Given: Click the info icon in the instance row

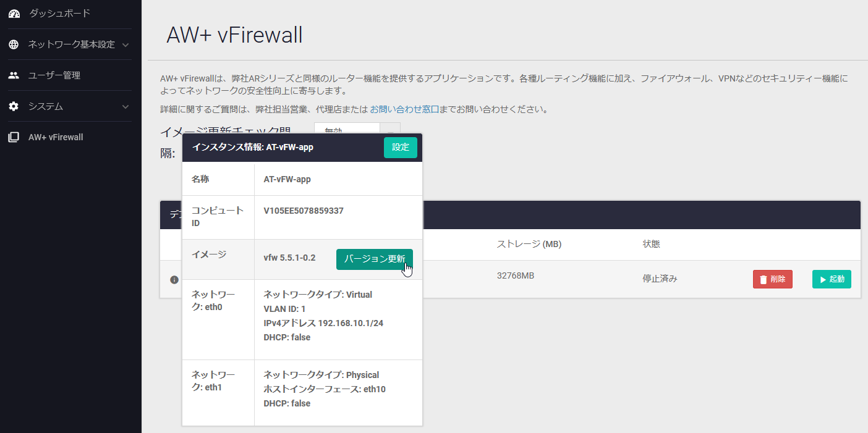Looking at the screenshot, I should click(174, 280).
